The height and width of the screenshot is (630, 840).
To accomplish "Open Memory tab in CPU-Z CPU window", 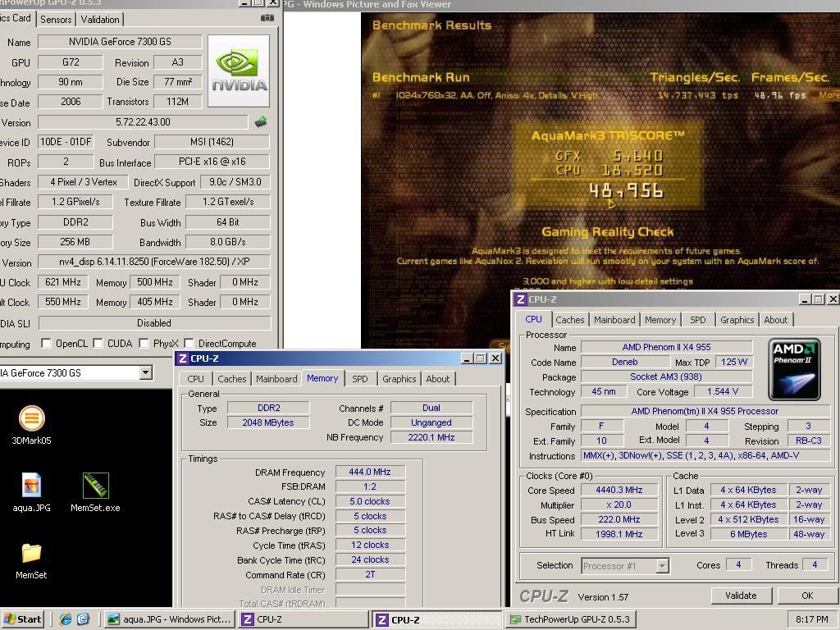I will point(660,320).
